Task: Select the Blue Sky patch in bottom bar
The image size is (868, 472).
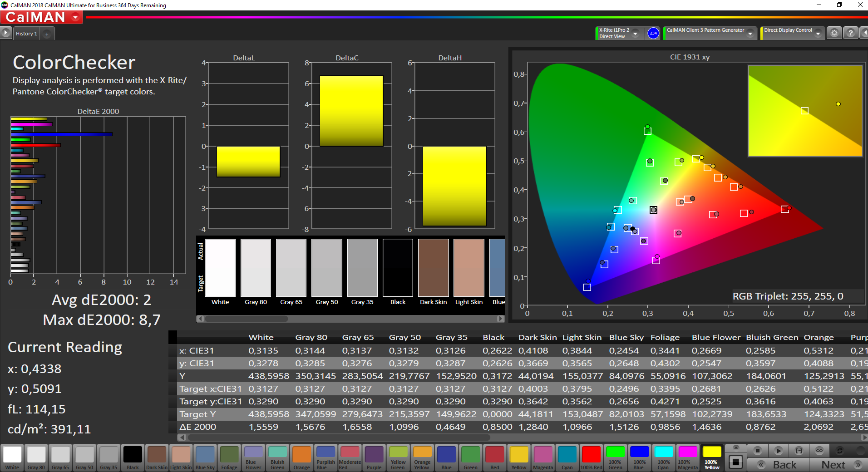Action: pyautogui.click(x=205, y=457)
